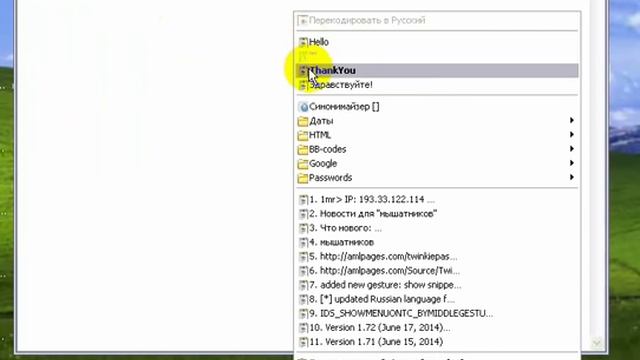Image resolution: width=640 pixels, height=360 pixels.
Task: Click the folder icon next to HTML
Action: click(x=303, y=136)
